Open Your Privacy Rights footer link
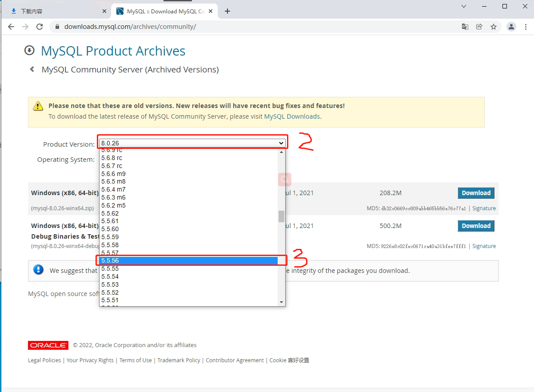 click(x=90, y=360)
